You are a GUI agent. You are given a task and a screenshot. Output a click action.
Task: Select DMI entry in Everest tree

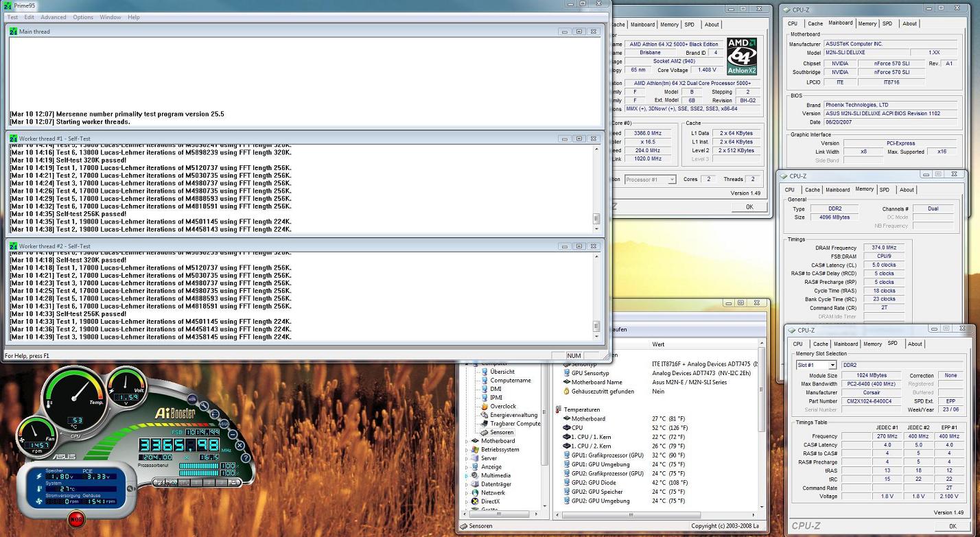[495, 389]
